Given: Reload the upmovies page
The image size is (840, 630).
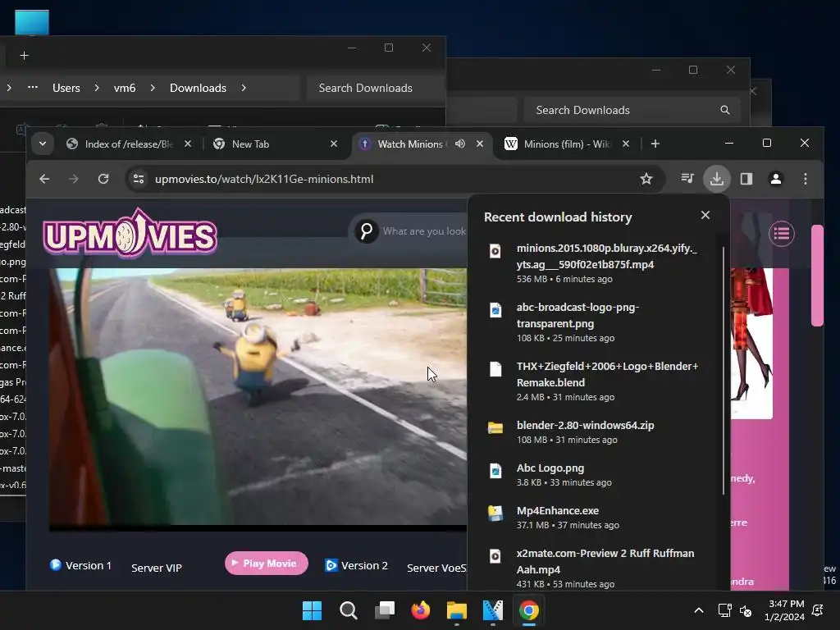Looking at the screenshot, I should 103,179.
